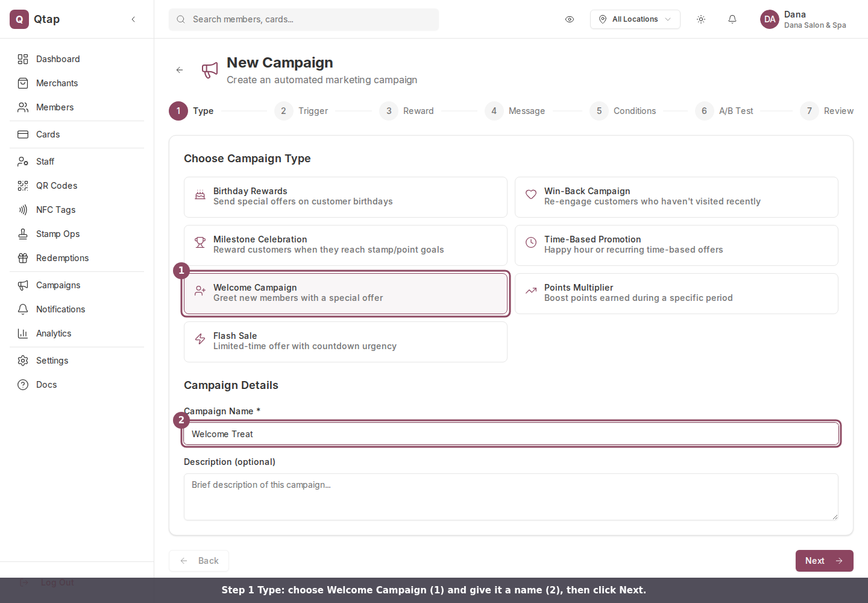Choose the Time-Based Promotion type
The image size is (868, 603).
pyautogui.click(x=676, y=245)
